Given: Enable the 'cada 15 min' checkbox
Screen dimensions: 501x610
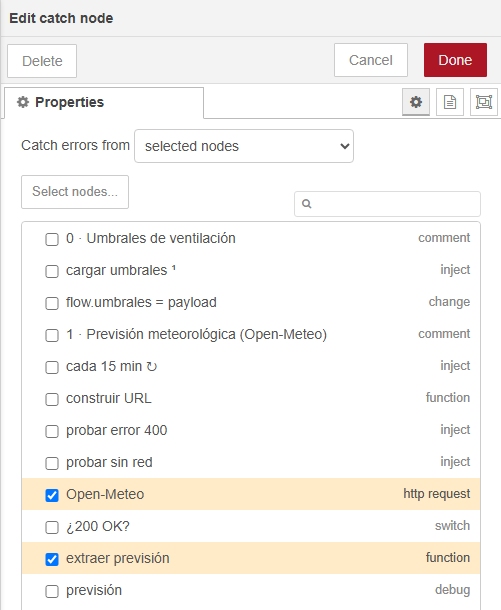Looking at the screenshot, I should click(x=52, y=367).
